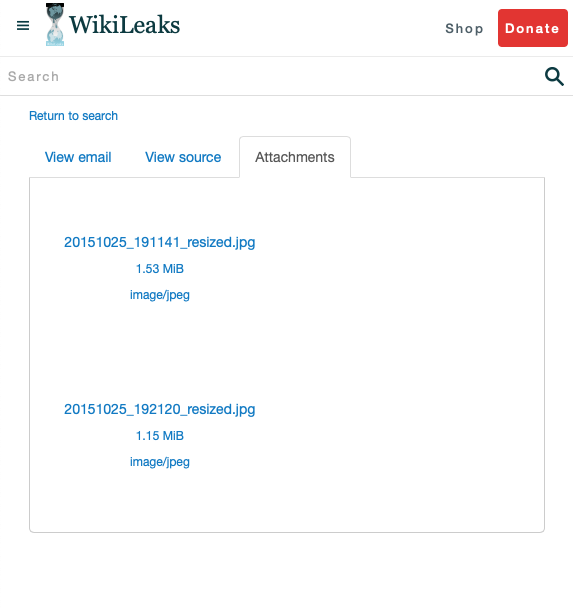Click the red Donate button
This screenshot has width=573, height=608.
click(x=533, y=28)
